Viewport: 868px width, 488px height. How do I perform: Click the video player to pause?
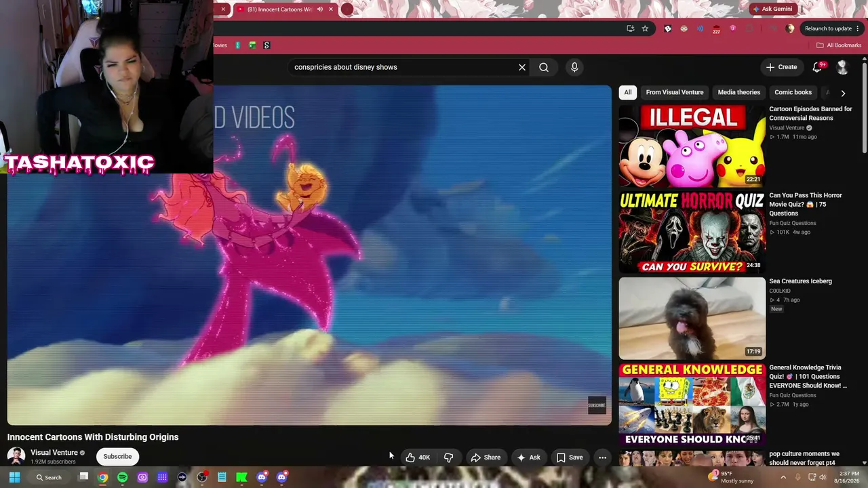pos(309,255)
